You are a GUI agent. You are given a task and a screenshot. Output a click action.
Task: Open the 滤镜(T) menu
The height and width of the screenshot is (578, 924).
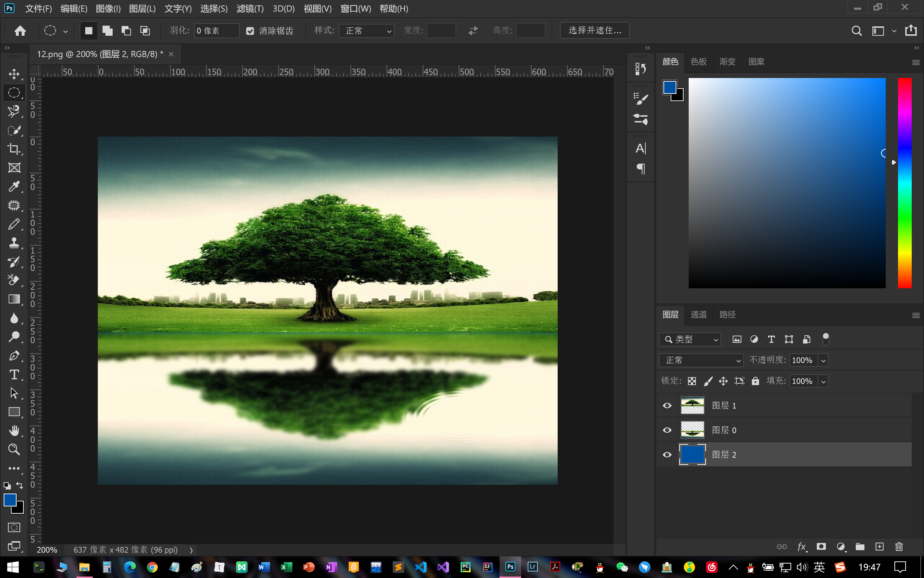[250, 9]
